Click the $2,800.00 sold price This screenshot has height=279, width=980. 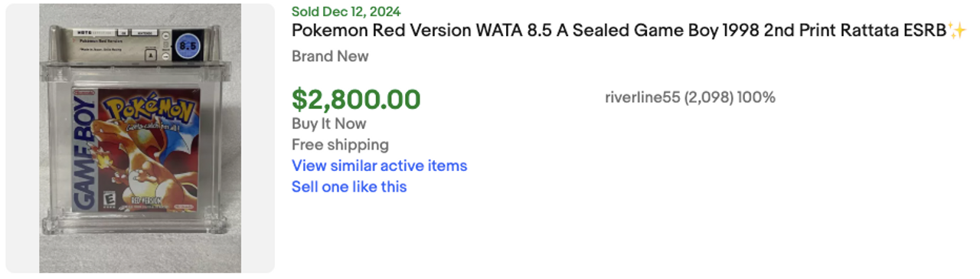[x=356, y=100]
